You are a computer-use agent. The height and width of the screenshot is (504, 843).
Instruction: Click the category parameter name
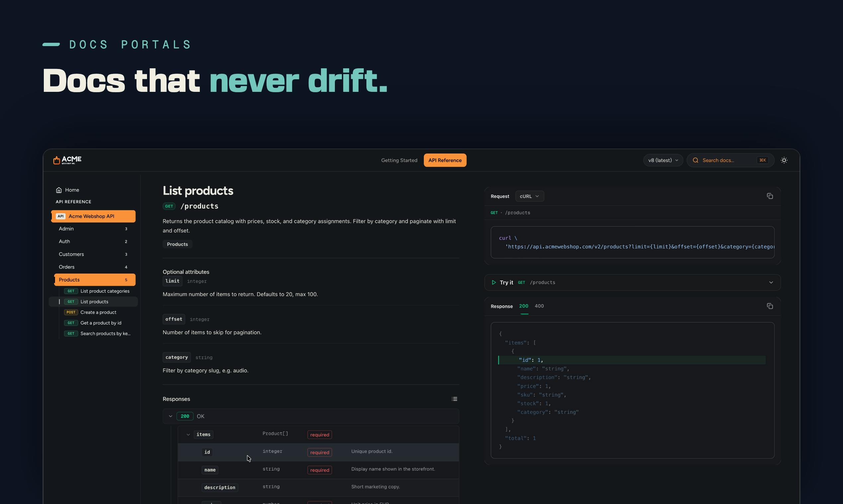tap(177, 357)
